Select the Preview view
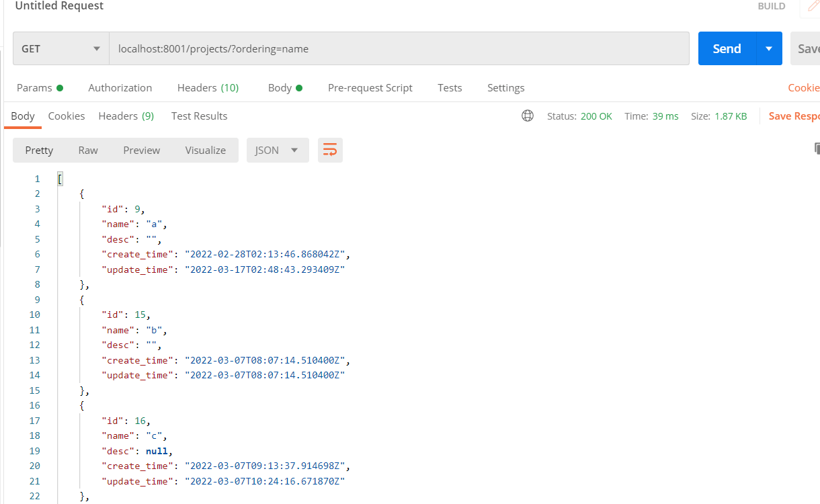The width and height of the screenshot is (820, 504). point(142,151)
